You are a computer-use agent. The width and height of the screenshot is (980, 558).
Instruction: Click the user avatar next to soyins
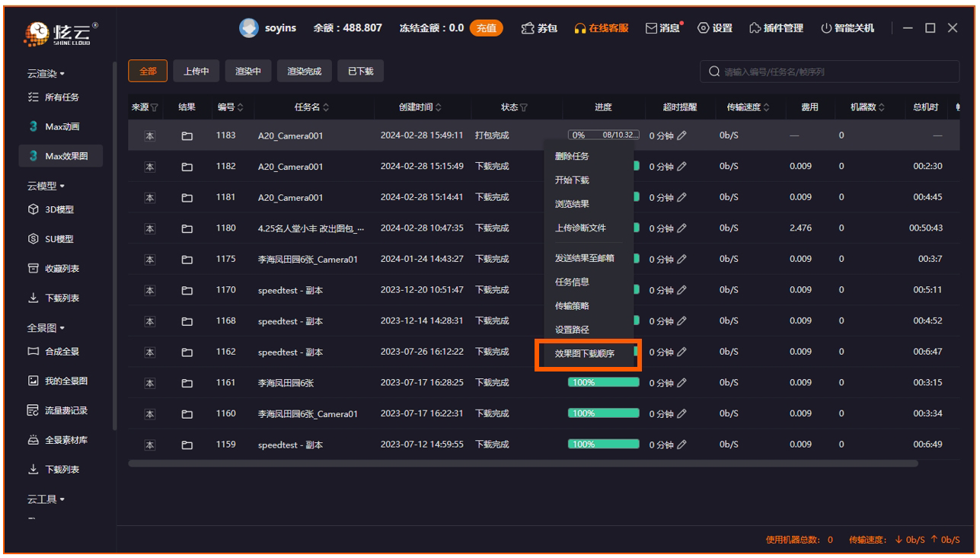tap(248, 27)
